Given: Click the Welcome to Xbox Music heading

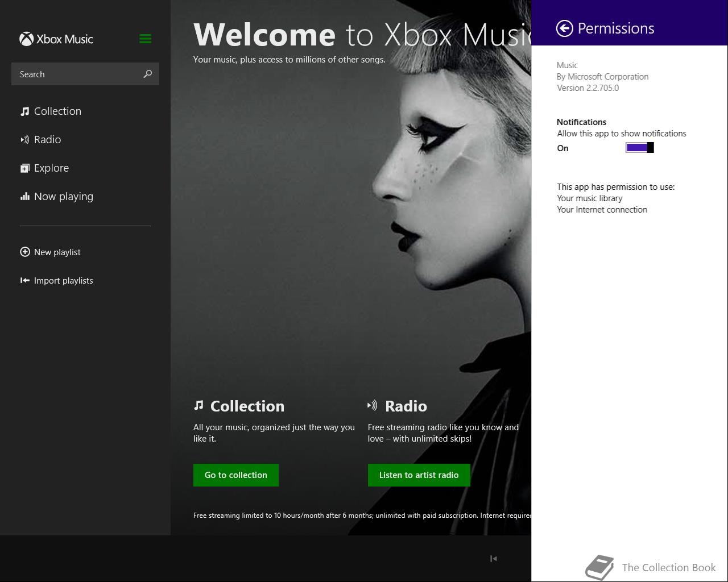Looking at the screenshot, I should (x=362, y=35).
